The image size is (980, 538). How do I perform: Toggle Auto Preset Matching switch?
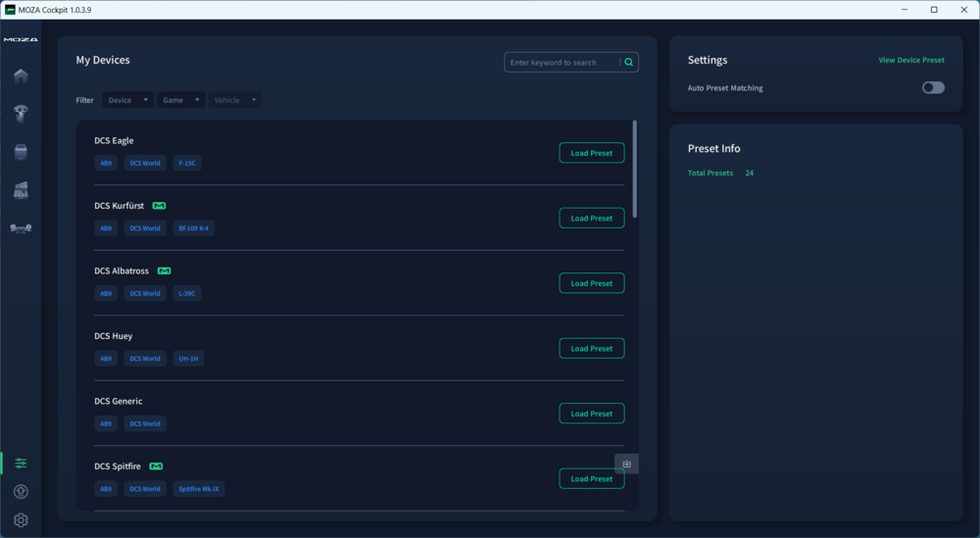click(933, 87)
